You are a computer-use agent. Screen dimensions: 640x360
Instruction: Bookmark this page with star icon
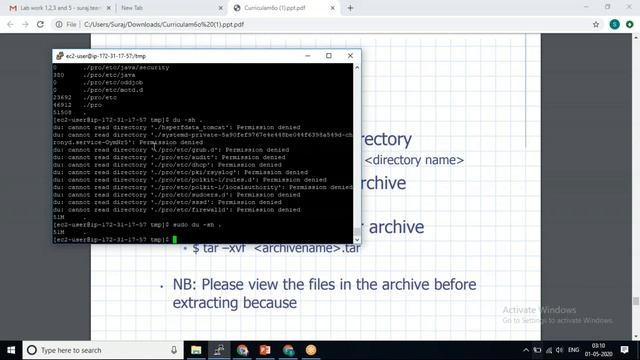(x=596, y=24)
